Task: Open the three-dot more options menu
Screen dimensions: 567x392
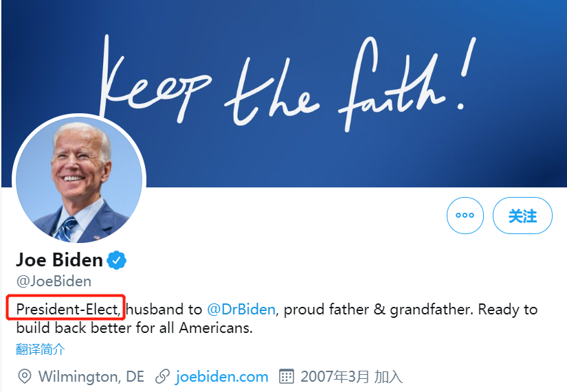Action: 465,216
